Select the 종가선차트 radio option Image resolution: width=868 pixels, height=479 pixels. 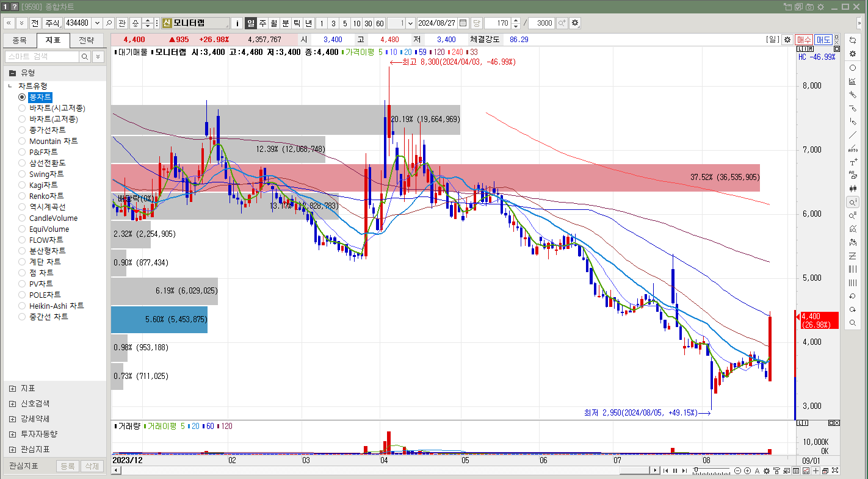(22, 130)
